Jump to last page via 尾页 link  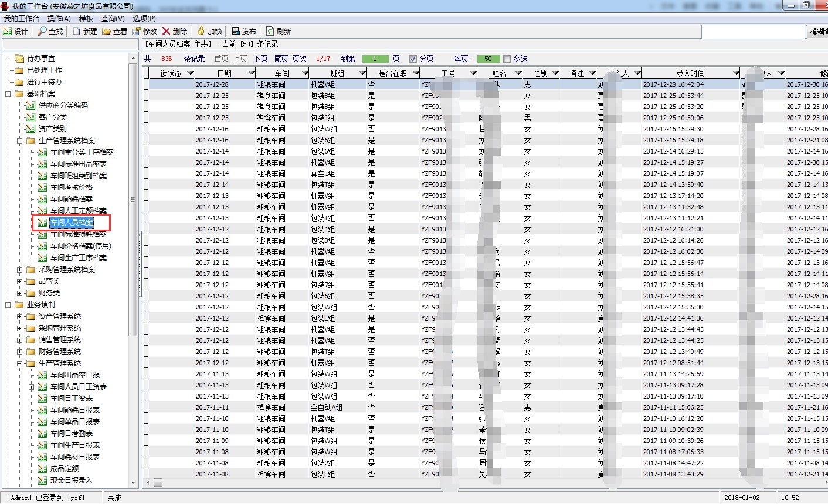pos(281,59)
